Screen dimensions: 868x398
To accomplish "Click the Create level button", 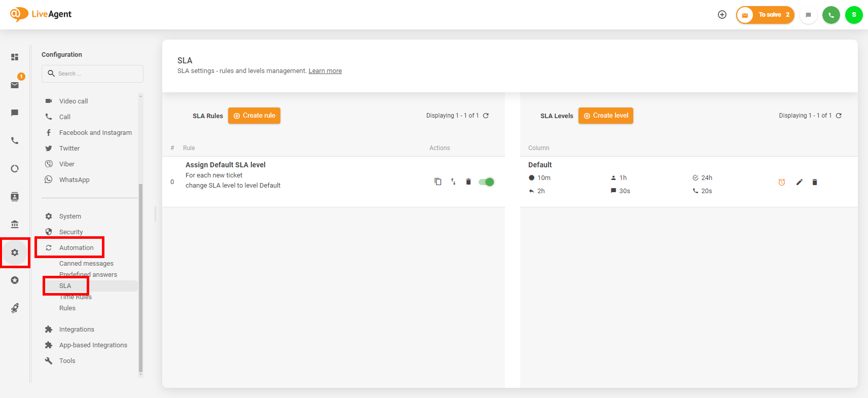I will [605, 116].
